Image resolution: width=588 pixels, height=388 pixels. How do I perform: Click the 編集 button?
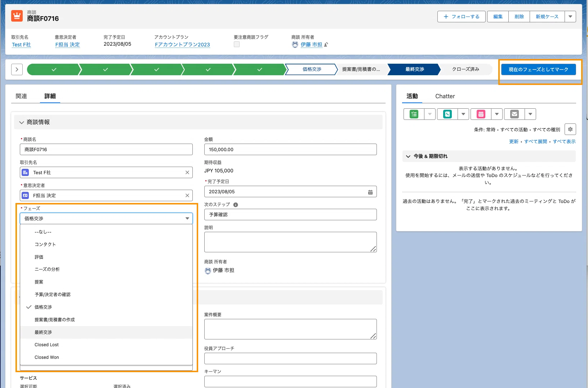498,17
